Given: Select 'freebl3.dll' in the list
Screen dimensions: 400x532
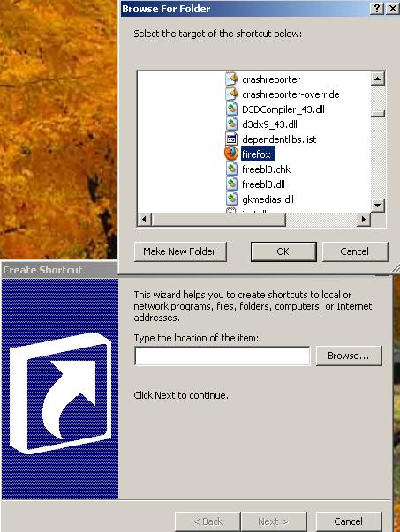Looking at the screenshot, I should tap(263, 184).
